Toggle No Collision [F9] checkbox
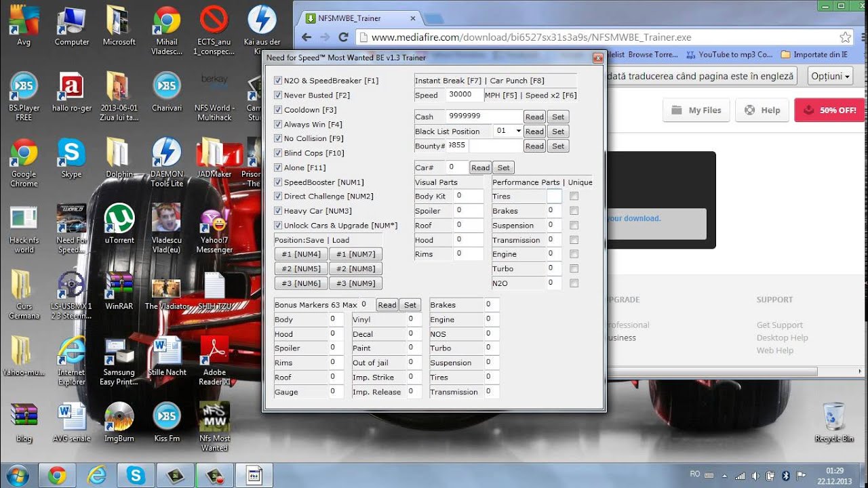 point(278,138)
